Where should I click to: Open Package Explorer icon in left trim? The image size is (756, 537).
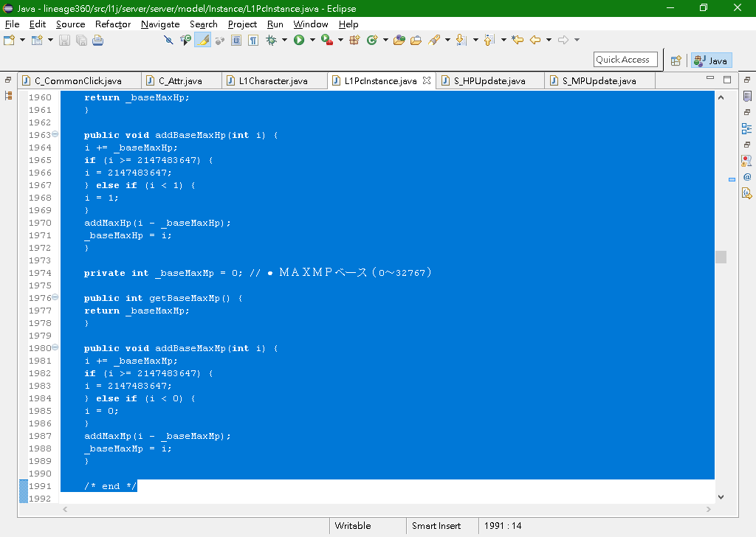click(x=8, y=96)
